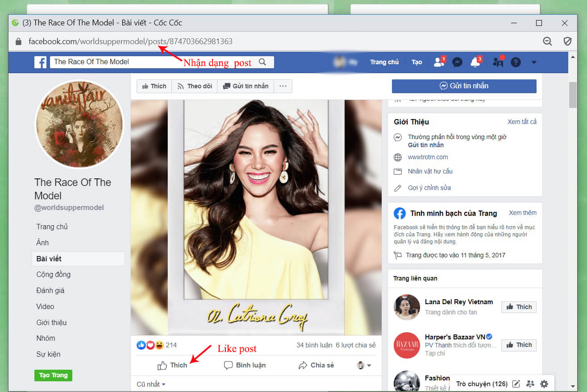
Task: Open the Video section in the sidebar
Action: click(45, 306)
